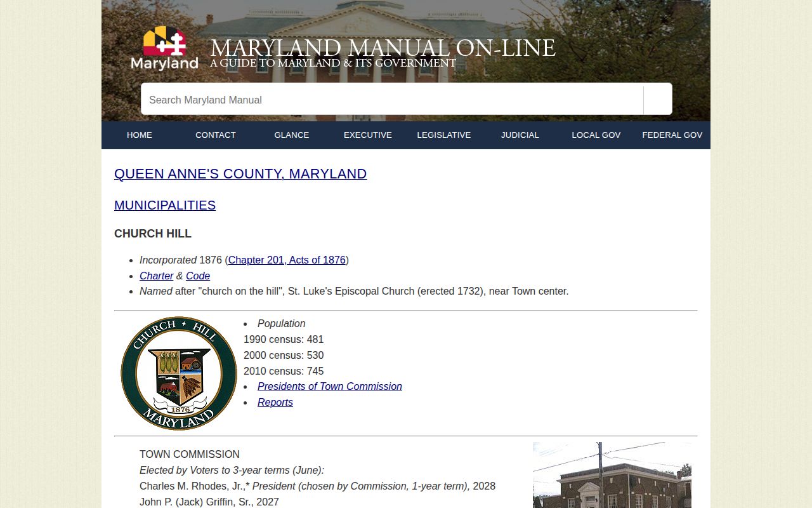The height and width of the screenshot is (508, 812).
Task: Open the Code link
Action: [198, 276]
